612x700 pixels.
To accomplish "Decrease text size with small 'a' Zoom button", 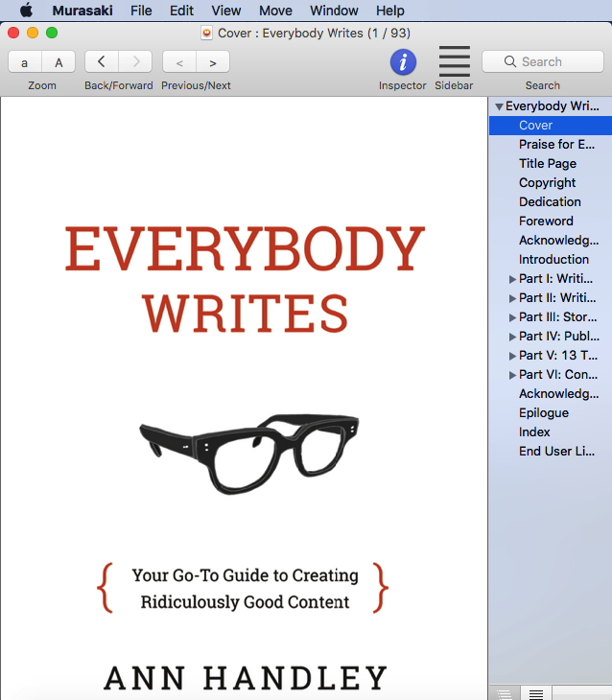I will point(25,61).
